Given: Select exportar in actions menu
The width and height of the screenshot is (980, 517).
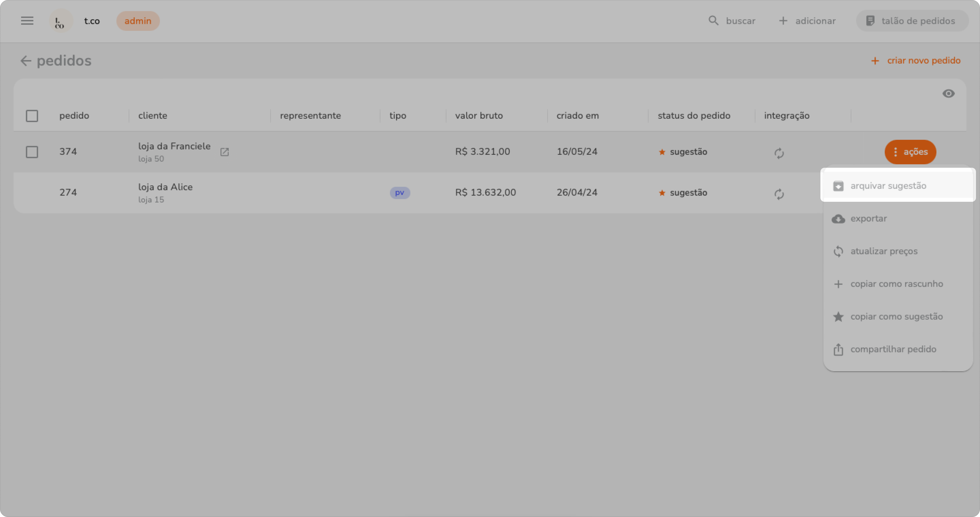Looking at the screenshot, I should (868, 219).
